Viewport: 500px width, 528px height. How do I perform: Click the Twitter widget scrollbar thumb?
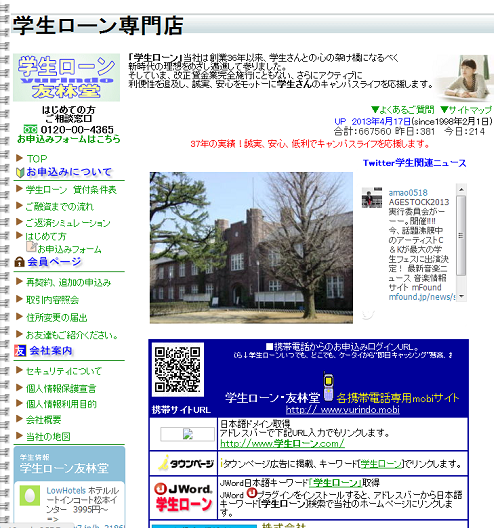461,236
